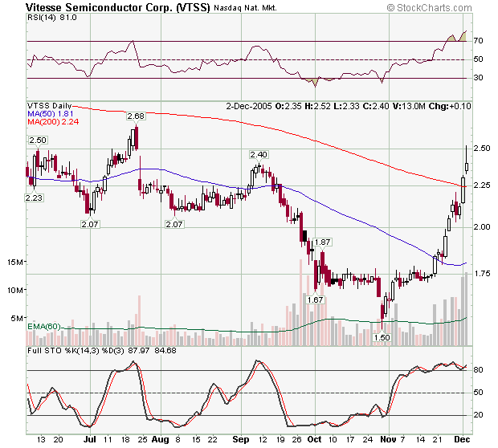Click the RSI axis midline label '50'

478,59
